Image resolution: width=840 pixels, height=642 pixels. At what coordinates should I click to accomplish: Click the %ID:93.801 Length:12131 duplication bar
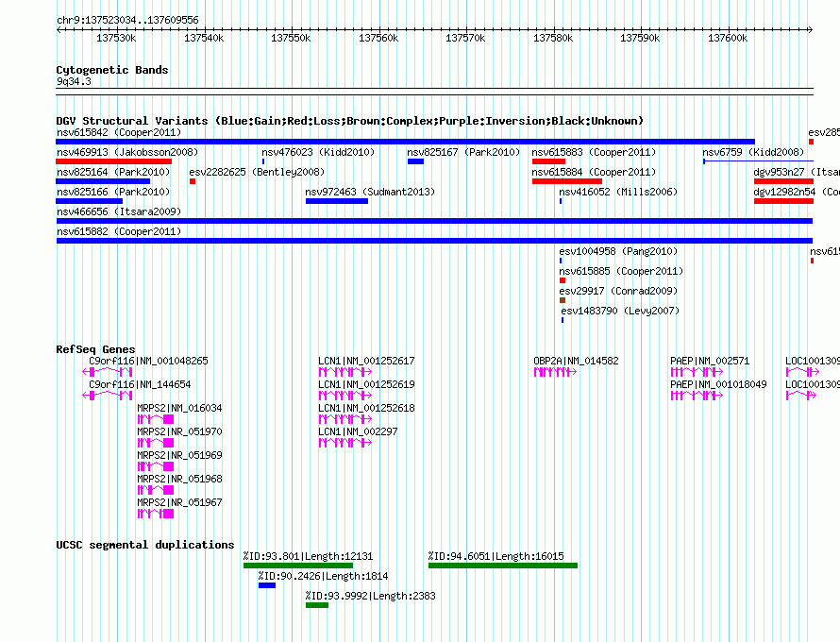click(298, 566)
